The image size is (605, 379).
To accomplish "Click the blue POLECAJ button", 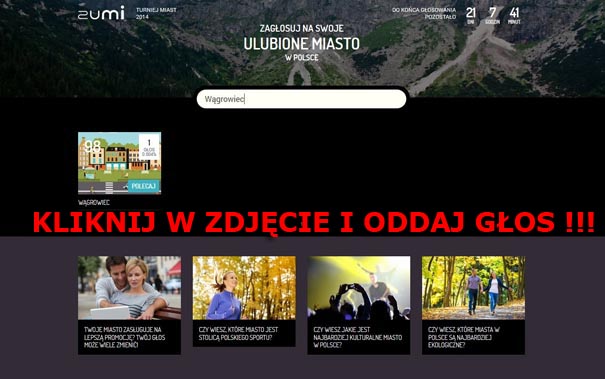I will [144, 186].
